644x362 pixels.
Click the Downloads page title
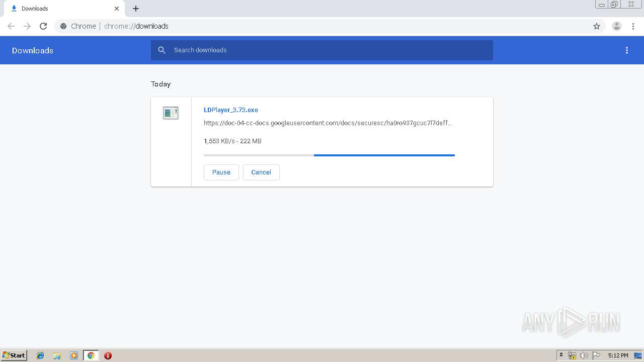(x=33, y=50)
